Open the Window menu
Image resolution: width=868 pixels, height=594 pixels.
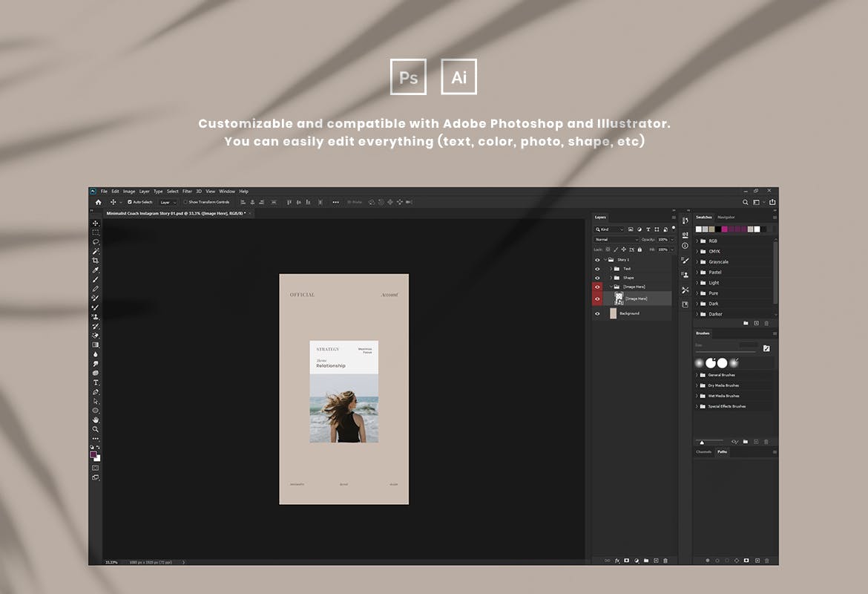tap(227, 192)
